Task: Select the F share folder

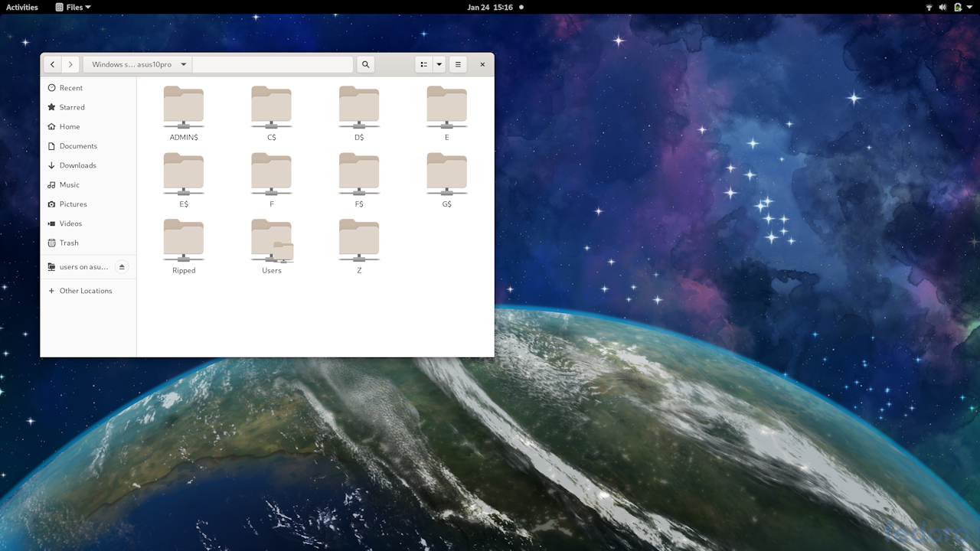Action: 272,180
